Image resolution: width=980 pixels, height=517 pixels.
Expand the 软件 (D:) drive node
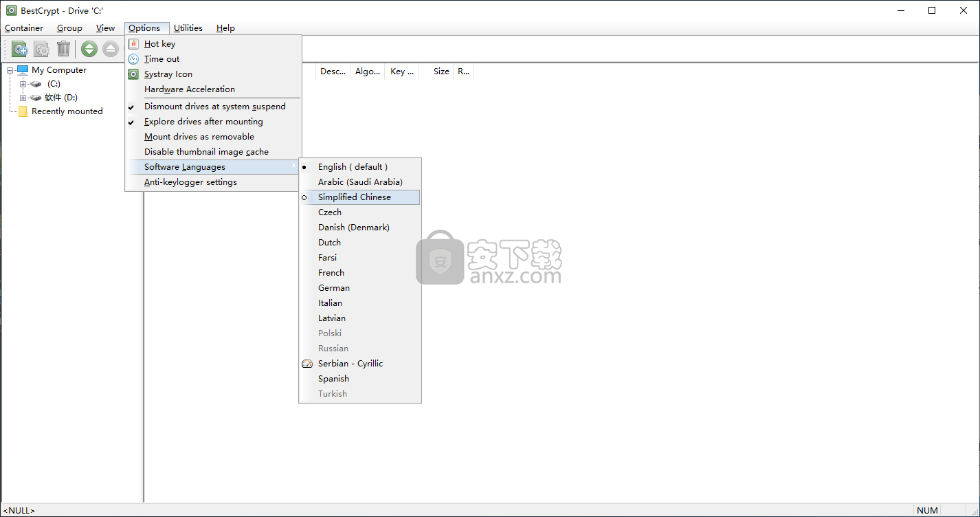23,98
